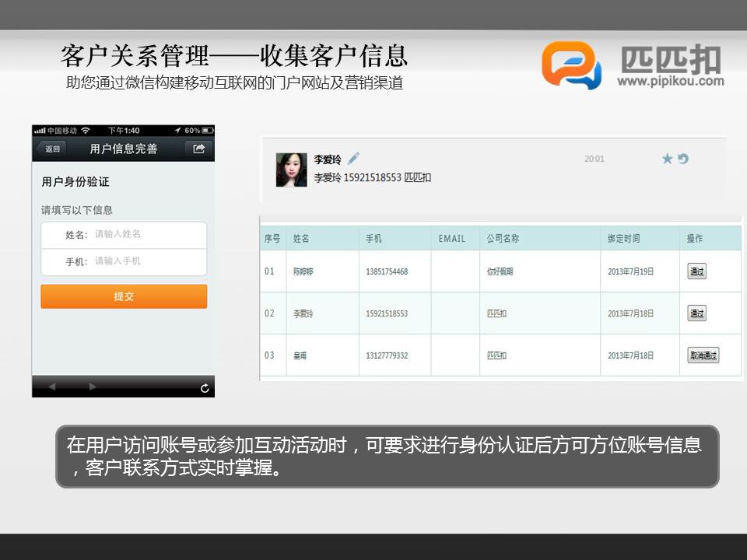Open the www.pipikou.com link
Image resolution: width=747 pixels, height=560 pixels.
click(671, 81)
